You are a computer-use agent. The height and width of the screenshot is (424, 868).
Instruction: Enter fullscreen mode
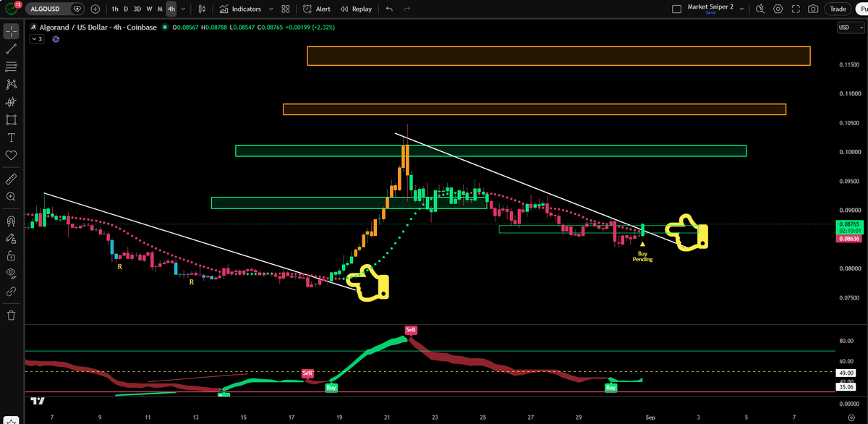[796, 9]
